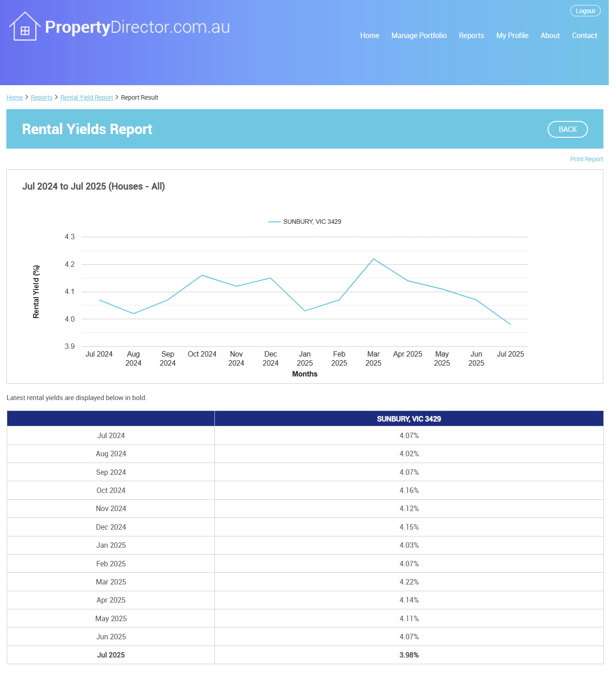Click the Oct 2024 point on chart line
616x695 pixels.
tap(202, 275)
